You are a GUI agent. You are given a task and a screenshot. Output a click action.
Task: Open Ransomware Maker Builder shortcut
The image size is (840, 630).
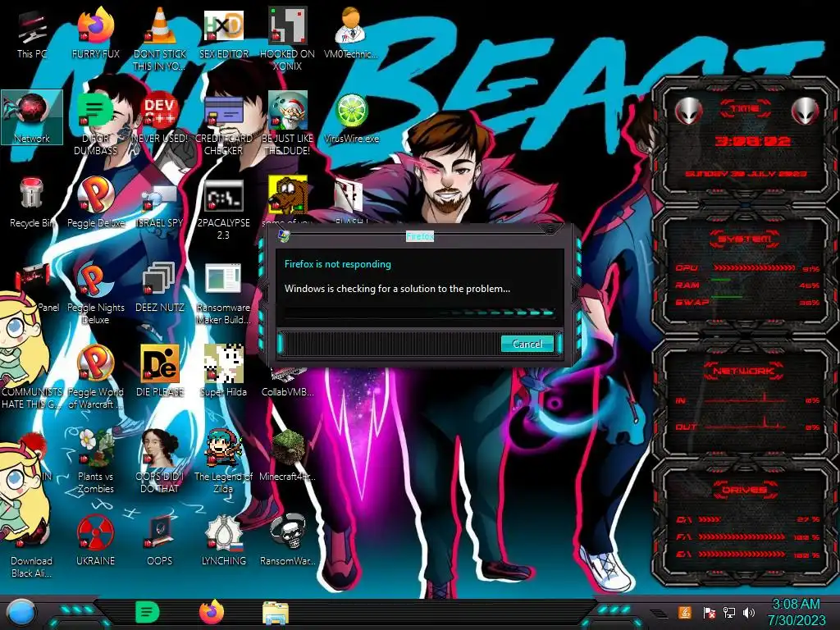click(x=224, y=293)
